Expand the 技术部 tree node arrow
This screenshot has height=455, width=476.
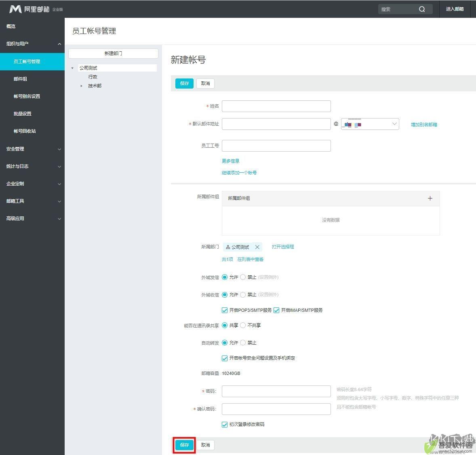[81, 86]
